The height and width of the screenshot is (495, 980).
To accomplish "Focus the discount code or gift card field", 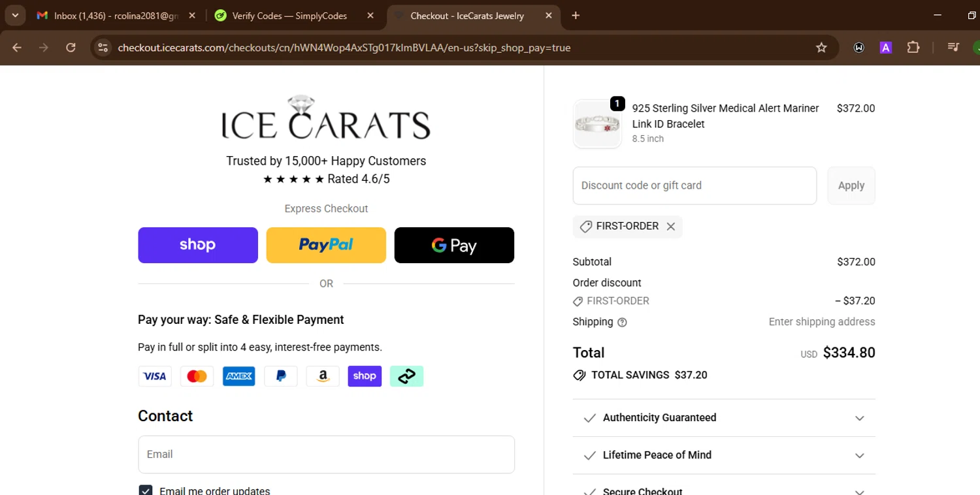I will pyautogui.click(x=694, y=185).
